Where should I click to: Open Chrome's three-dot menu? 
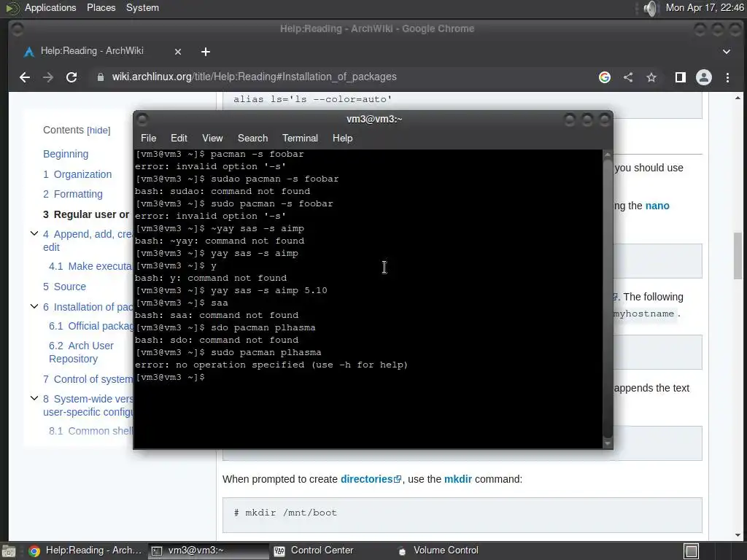click(727, 77)
